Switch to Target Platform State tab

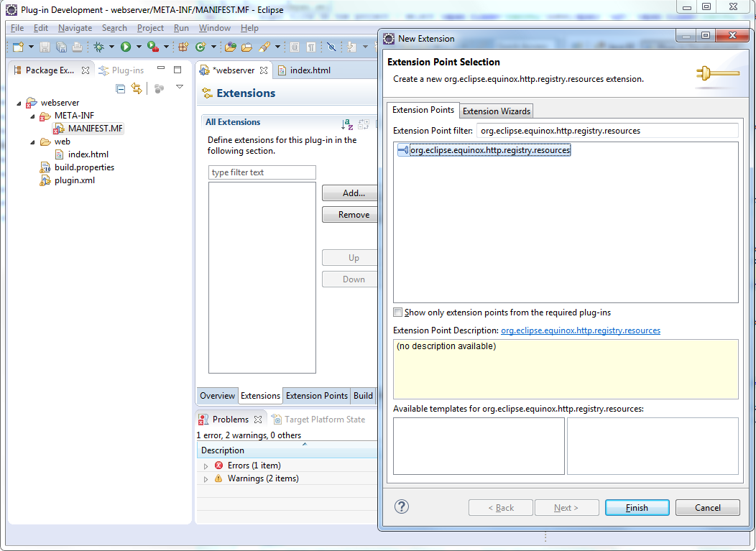[x=319, y=420]
